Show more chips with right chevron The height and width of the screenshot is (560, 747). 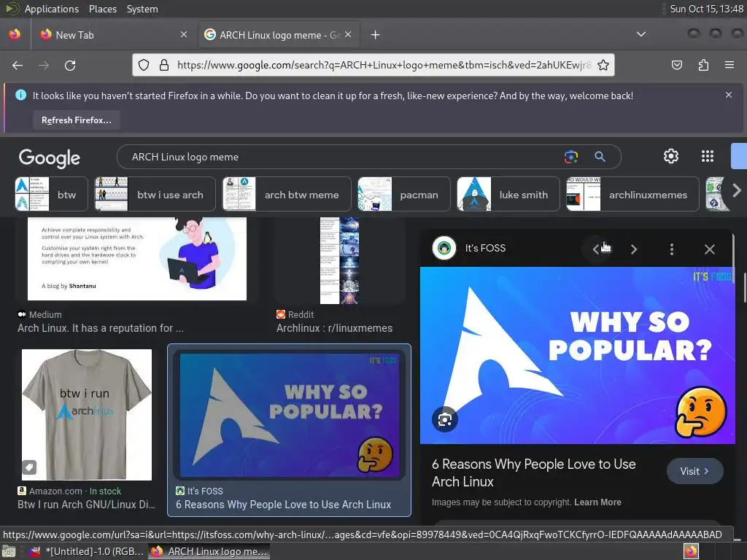click(737, 190)
